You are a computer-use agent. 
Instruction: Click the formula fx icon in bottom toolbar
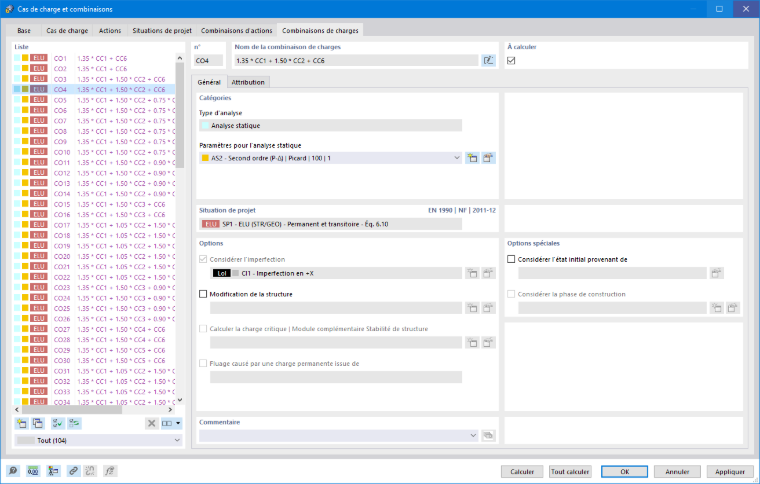[x=110, y=471]
